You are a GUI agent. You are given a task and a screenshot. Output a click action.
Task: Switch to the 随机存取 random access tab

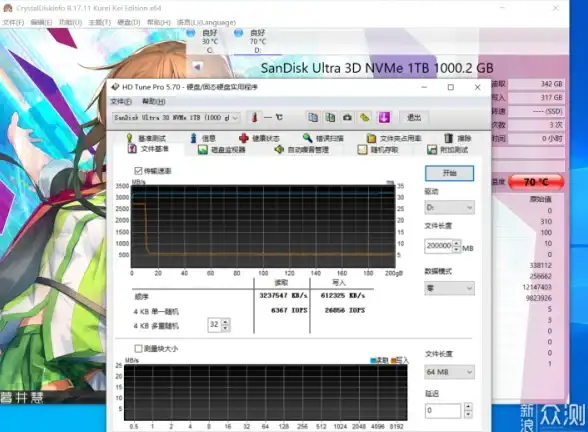pos(378,150)
